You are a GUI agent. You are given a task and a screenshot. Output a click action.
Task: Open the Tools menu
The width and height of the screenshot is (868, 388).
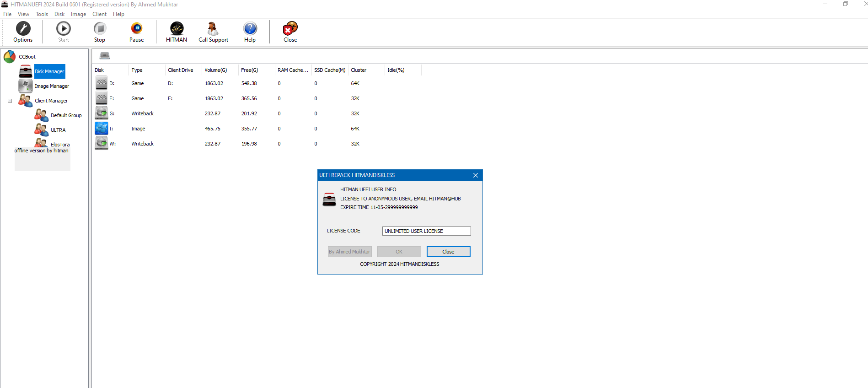(42, 14)
